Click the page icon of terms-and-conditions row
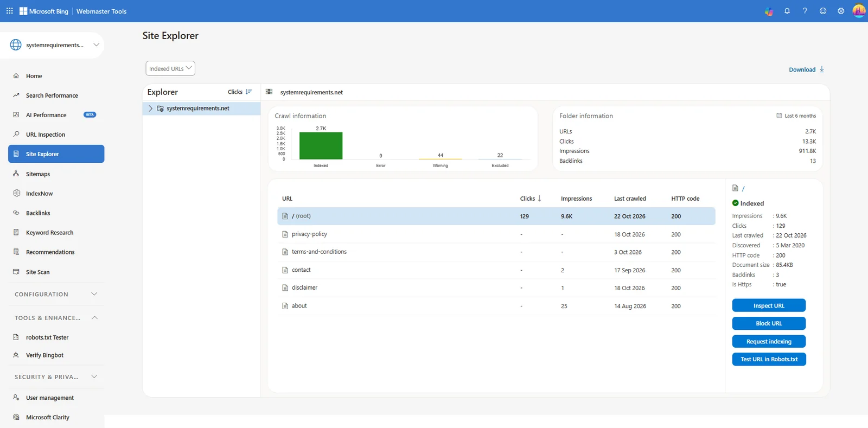 (285, 252)
